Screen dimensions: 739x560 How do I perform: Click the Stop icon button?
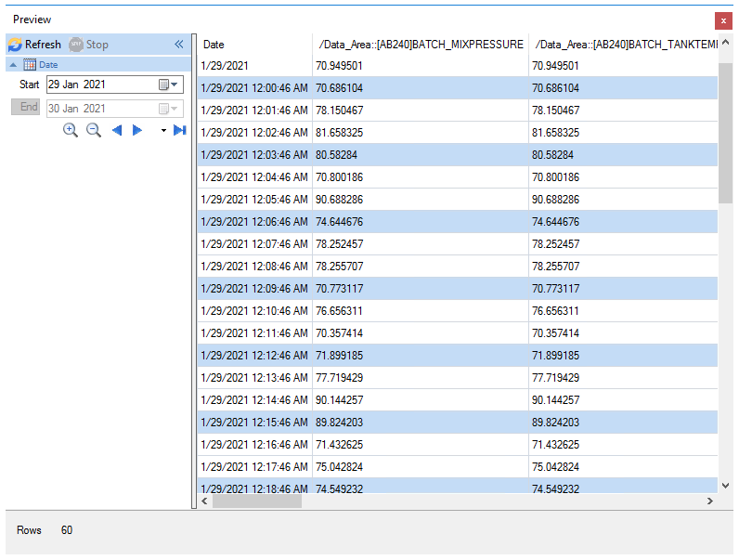coord(88,45)
